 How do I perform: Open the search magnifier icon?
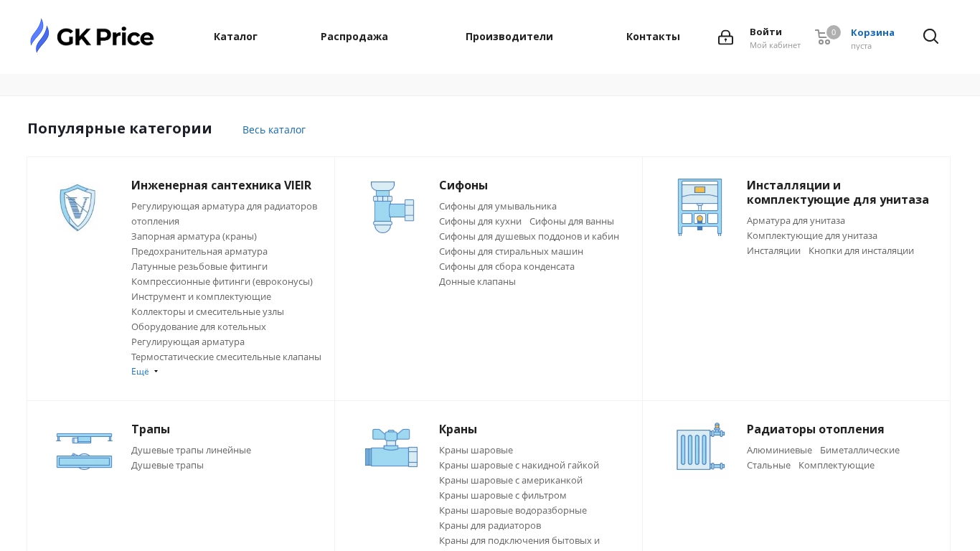click(930, 37)
